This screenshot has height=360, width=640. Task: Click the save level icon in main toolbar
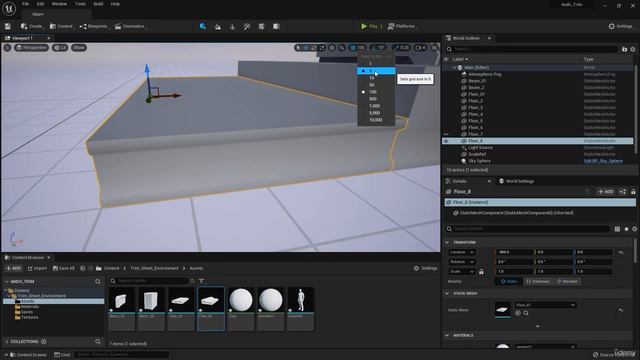8,26
